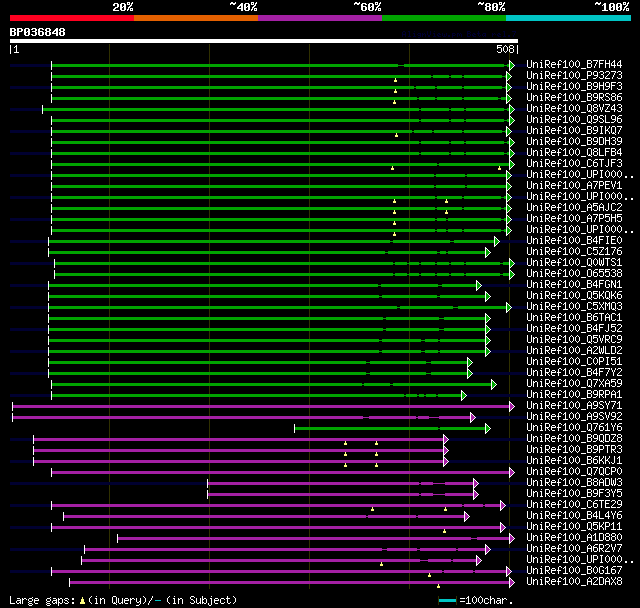Select the UniRef100_Q5VRC9 label
Viewport: 640px width, 608px height.
(x=574, y=340)
